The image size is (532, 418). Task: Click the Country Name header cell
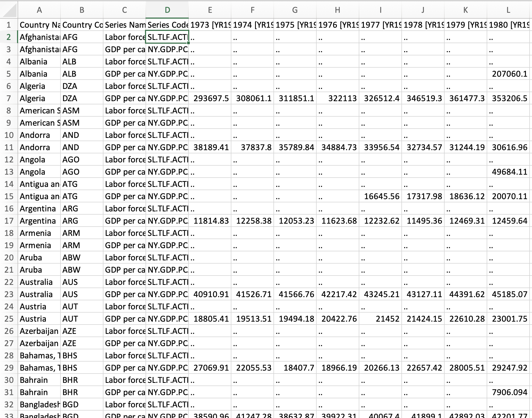coord(39,25)
